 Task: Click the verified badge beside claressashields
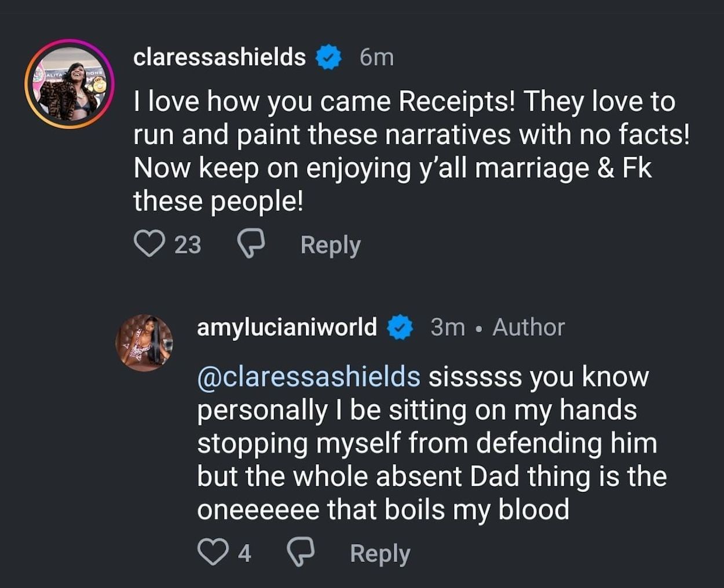click(328, 57)
